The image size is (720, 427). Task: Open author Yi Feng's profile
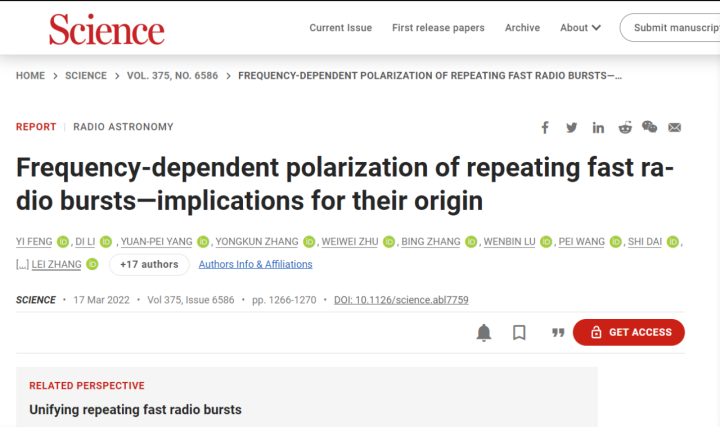tap(34, 242)
